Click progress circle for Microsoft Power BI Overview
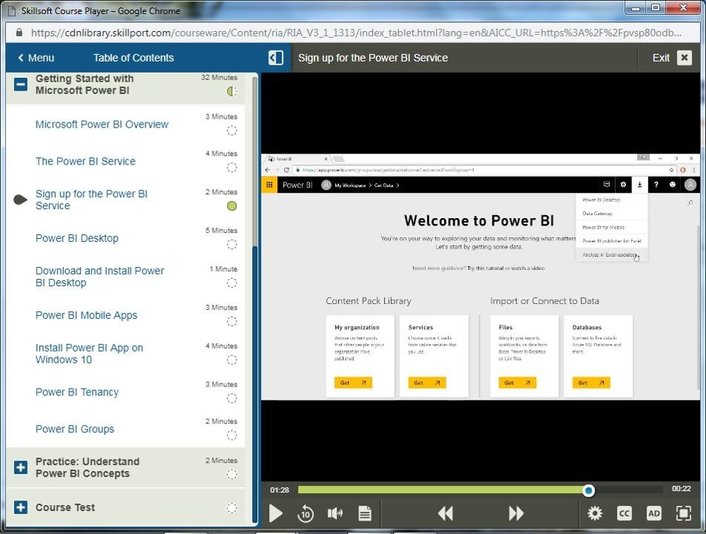Image resolution: width=706 pixels, height=534 pixels. pyautogui.click(x=231, y=131)
